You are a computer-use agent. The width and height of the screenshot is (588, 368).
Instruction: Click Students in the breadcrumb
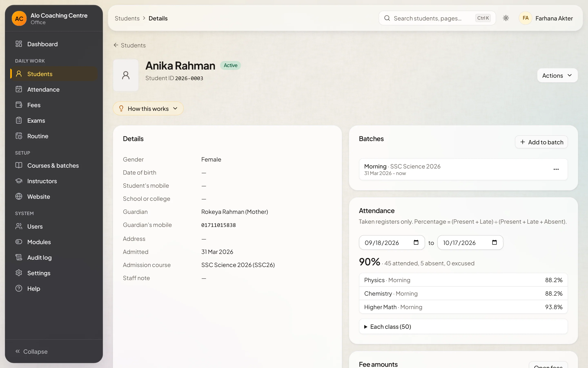[x=127, y=18]
